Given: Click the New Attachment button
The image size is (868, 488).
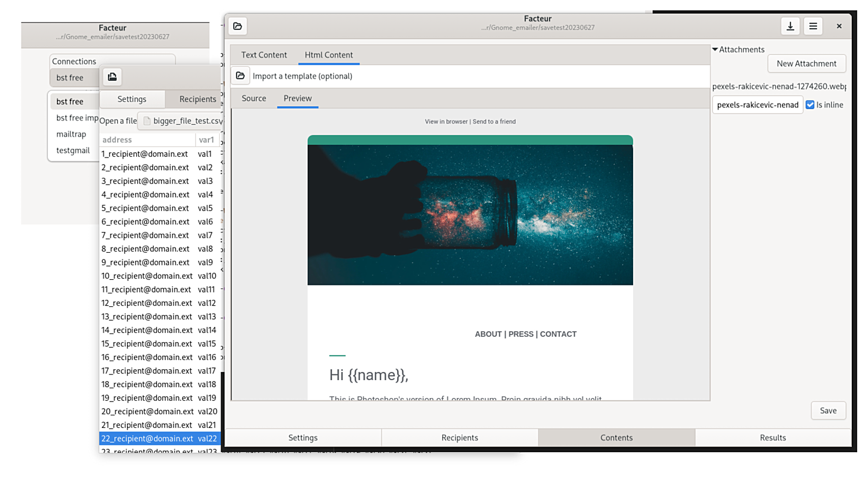Looking at the screenshot, I should [x=806, y=63].
